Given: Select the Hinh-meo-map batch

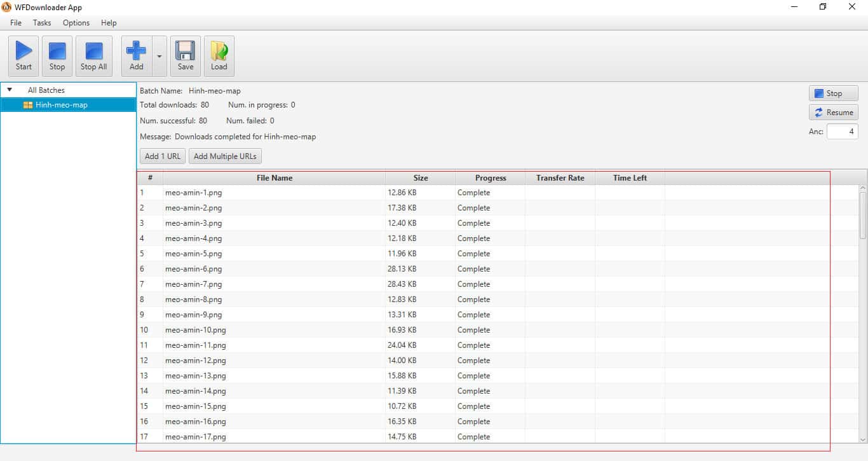Looking at the screenshot, I should coord(62,105).
